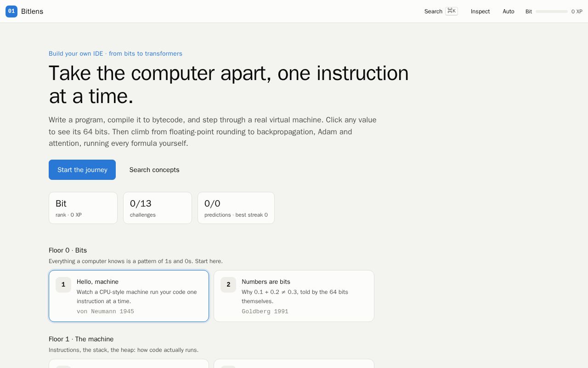
Task: Click the main headline about taking computer apart
Action: [229, 85]
